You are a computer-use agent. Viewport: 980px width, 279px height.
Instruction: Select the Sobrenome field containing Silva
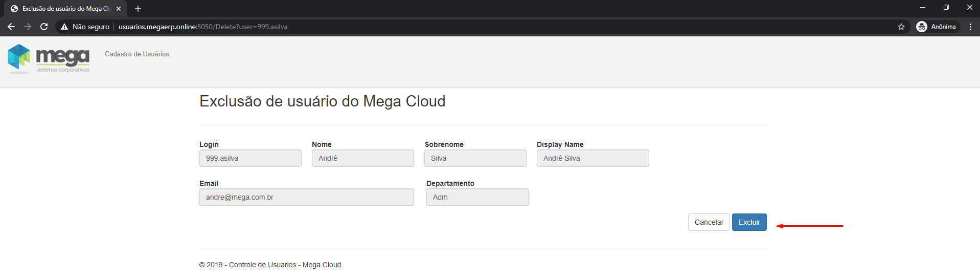[475, 158]
